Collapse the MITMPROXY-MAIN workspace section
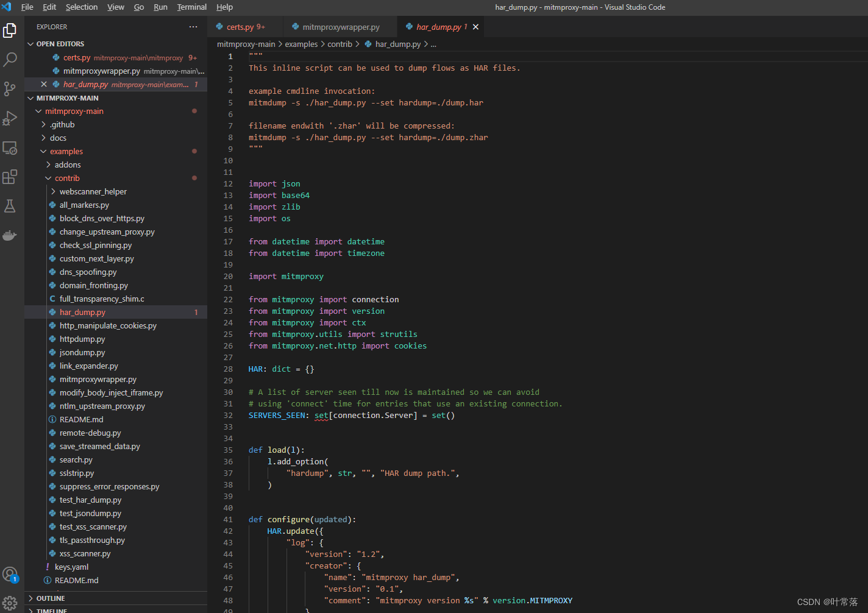868x613 pixels. (x=116, y=98)
